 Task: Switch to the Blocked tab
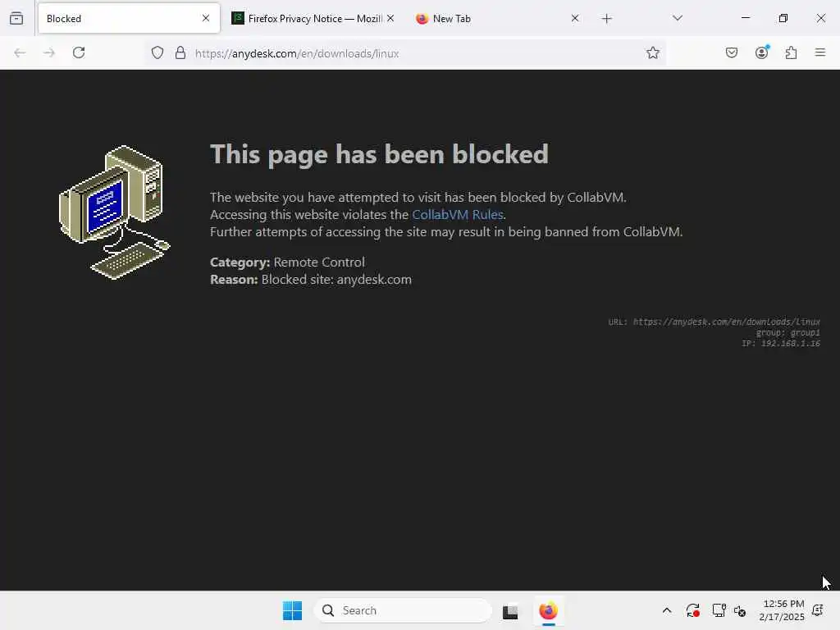coord(129,18)
